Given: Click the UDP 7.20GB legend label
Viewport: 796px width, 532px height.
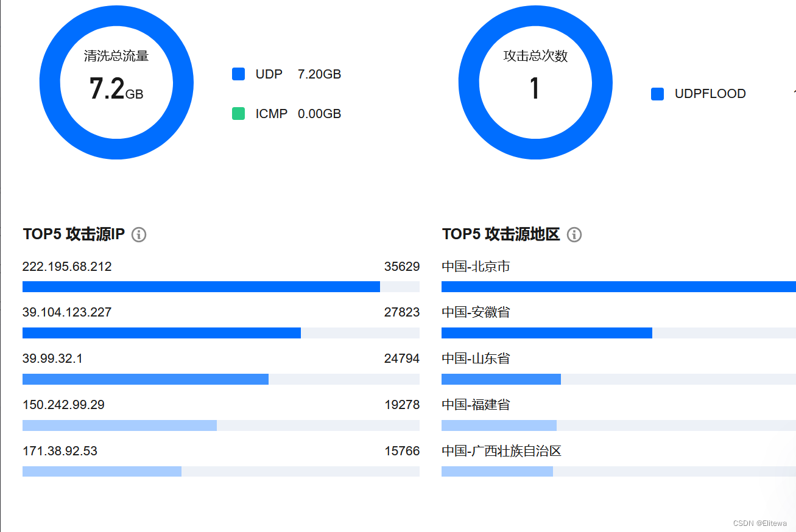Looking at the screenshot, I should (x=298, y=74).
